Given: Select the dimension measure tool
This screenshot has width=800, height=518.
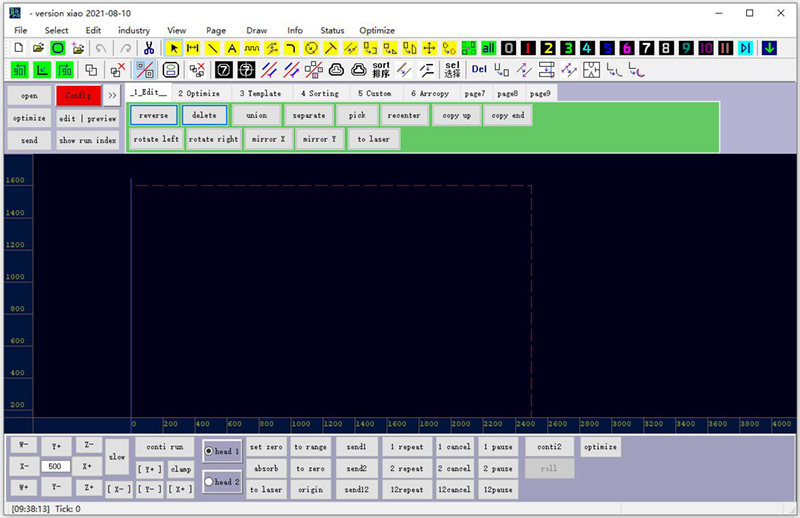Looking at the screenshot, I should [x=193, y=48].
